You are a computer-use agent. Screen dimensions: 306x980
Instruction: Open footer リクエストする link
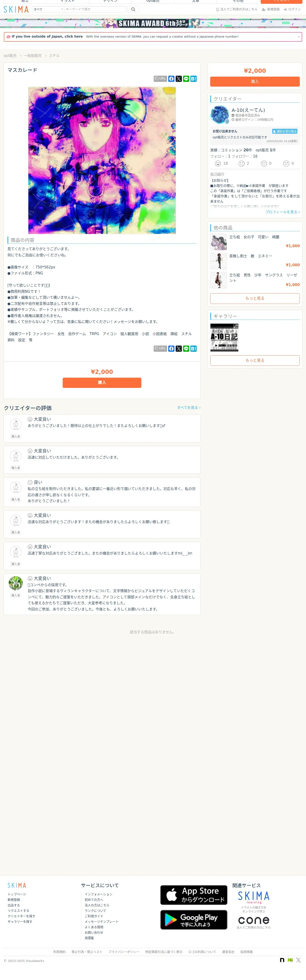point(18,910)
